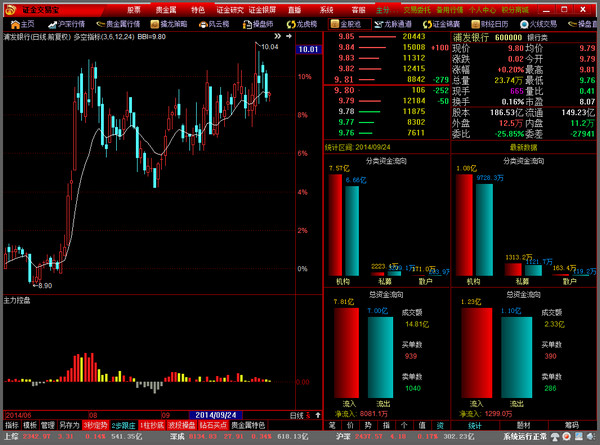Click the 2014/09/24 date box on timeline
The width and height of the screenshot is (600, 445).
(216, 415)
